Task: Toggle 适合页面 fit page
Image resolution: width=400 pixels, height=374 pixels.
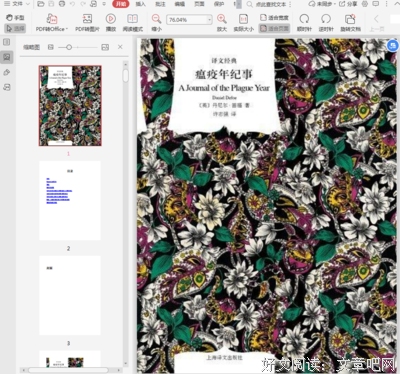Action: tap(274, 28)
